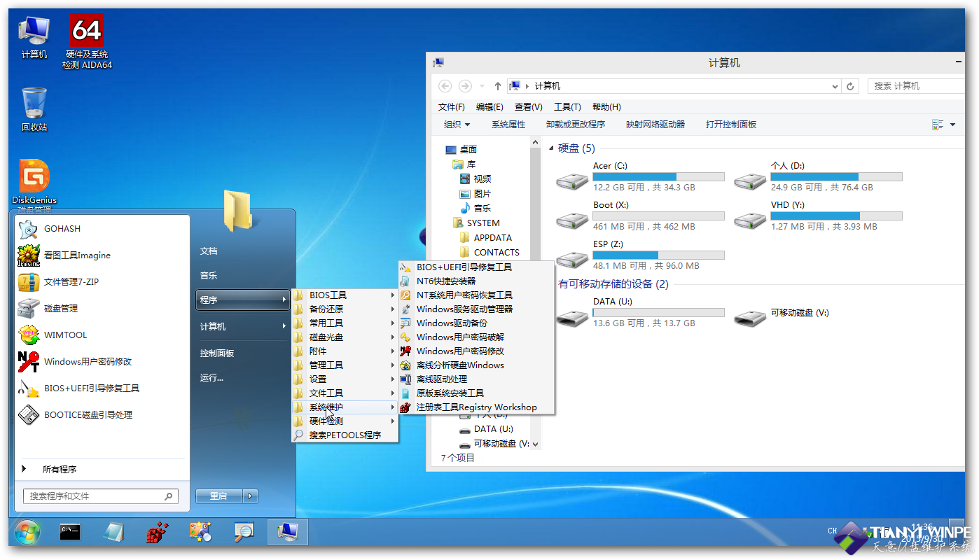
Task: Choose 离线驱动处理 entry
Action: (x=476, y=379)
